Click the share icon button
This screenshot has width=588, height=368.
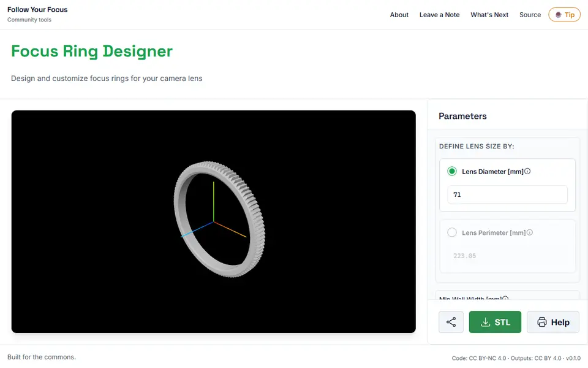point(451,322)
